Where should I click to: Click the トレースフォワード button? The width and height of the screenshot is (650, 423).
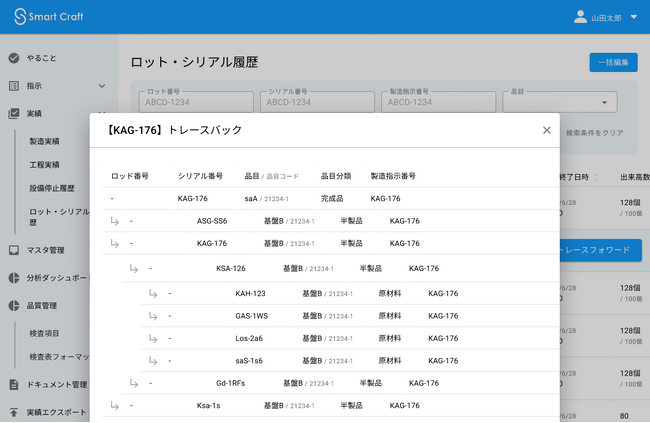(x=600, y=250)
